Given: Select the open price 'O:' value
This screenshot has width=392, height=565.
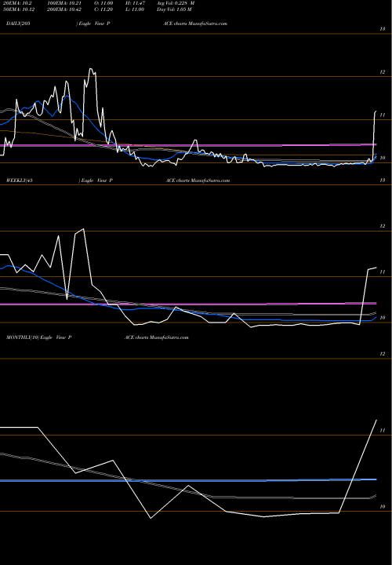Looking at the screenshot, I should pos(104,3).
